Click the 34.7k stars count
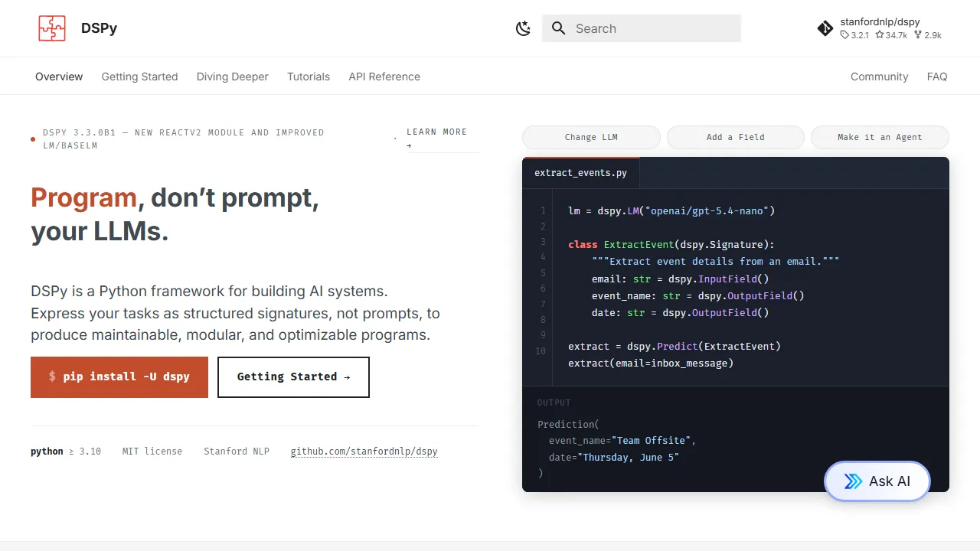 click(891, 35)
